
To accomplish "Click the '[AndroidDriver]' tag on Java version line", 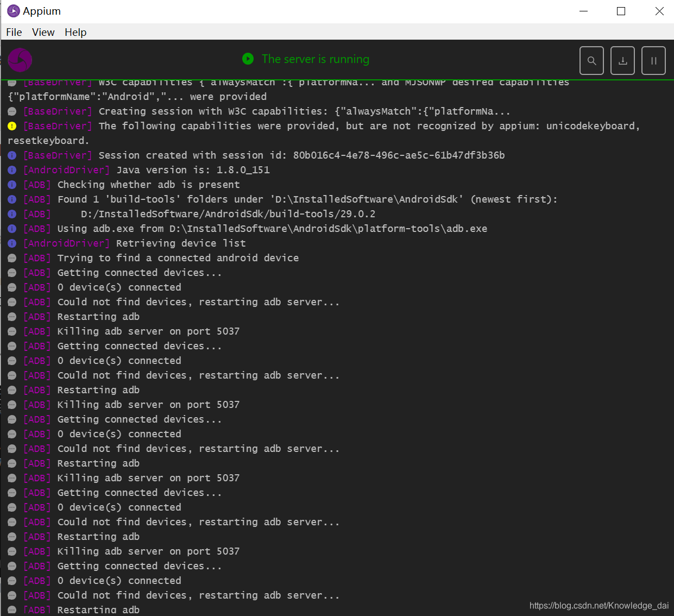I will click(66, 170).
